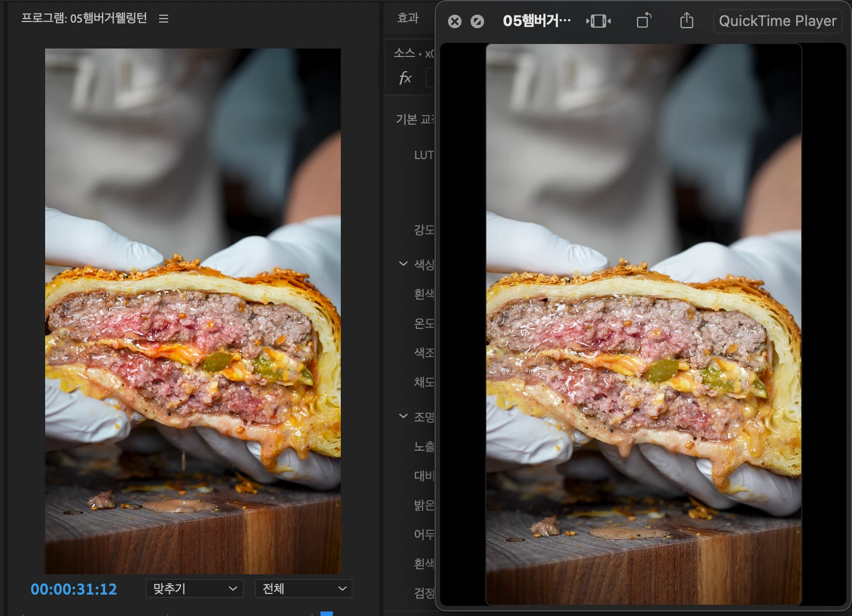Click the 채도 parameter label
The height and width of the screenshot is (616, 852).
click(x=424, y=382)
